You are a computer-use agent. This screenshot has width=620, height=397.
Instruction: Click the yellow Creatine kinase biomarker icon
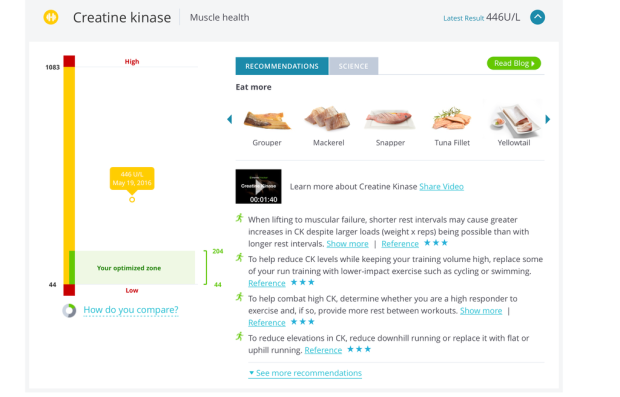51,17
